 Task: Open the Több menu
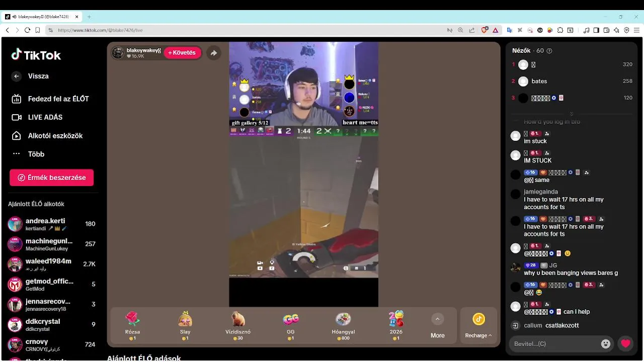28,154
